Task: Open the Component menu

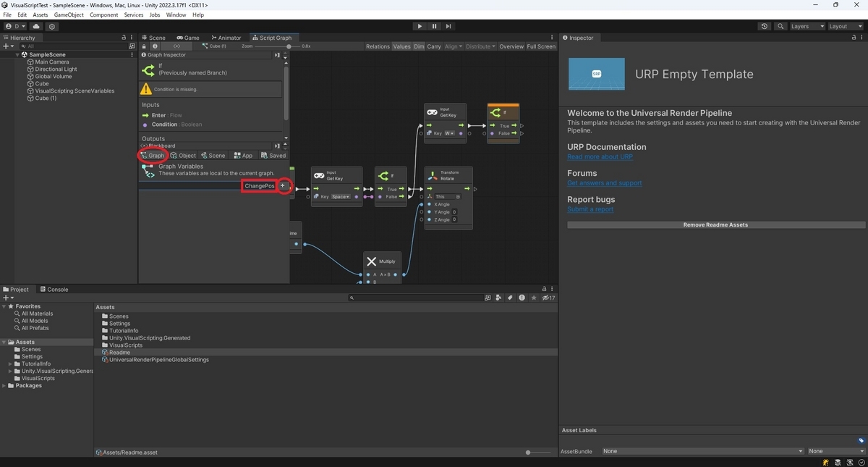Action: pos(103,14)
